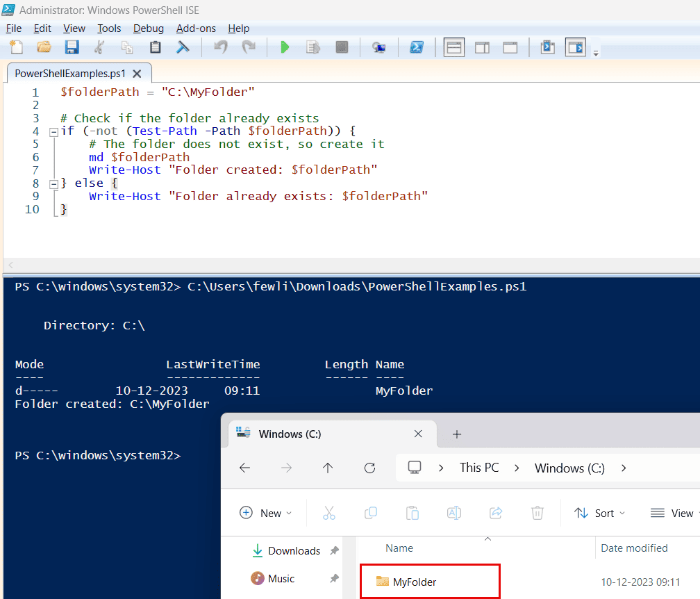This screenshot has height=599, width=700.
Task: Collapse the if block on line 4
Action: pyautogui.click(x=54, y=132)
